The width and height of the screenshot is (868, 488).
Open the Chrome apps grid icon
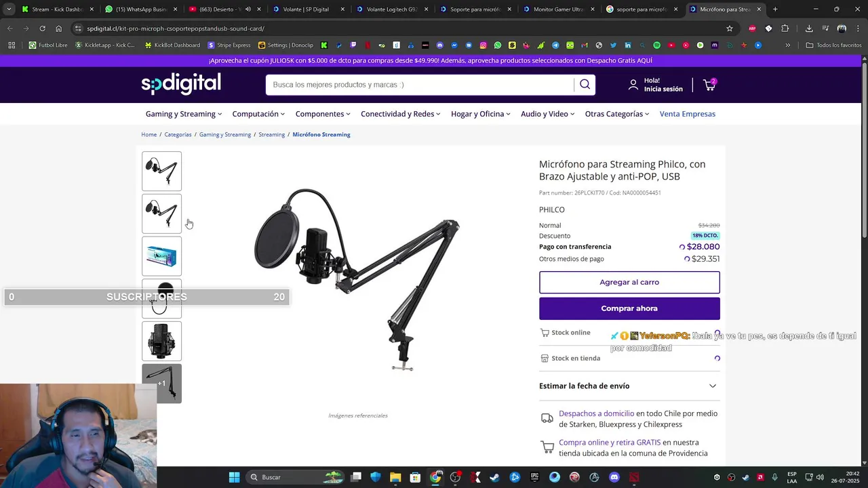[x=12, y=45]
